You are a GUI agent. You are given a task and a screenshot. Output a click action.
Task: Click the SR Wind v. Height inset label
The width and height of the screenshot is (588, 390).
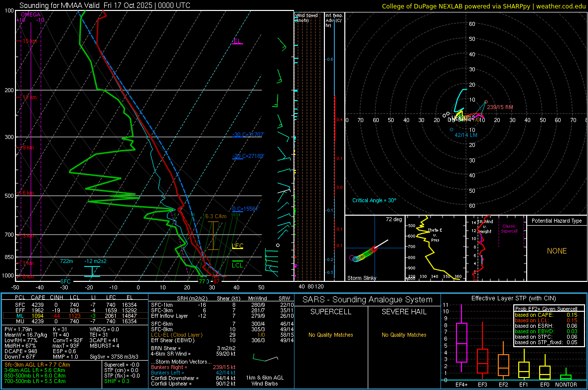[x=485, y=227]
